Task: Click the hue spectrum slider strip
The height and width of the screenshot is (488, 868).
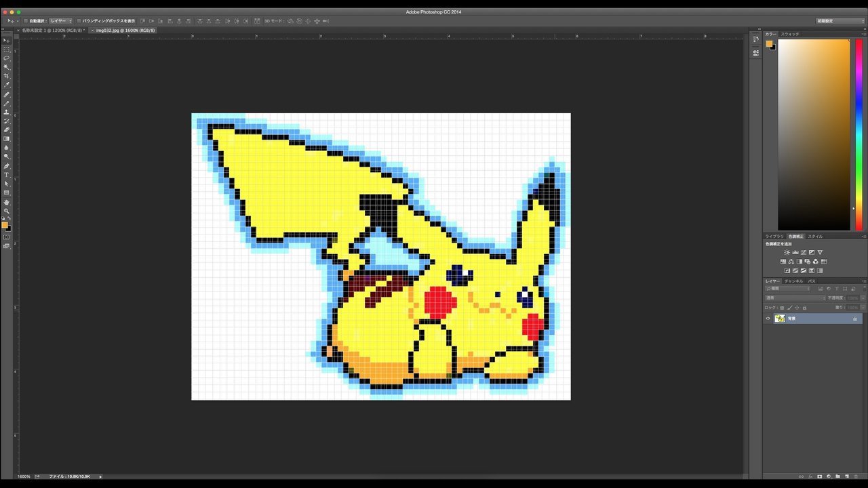Action: (859, 134)
